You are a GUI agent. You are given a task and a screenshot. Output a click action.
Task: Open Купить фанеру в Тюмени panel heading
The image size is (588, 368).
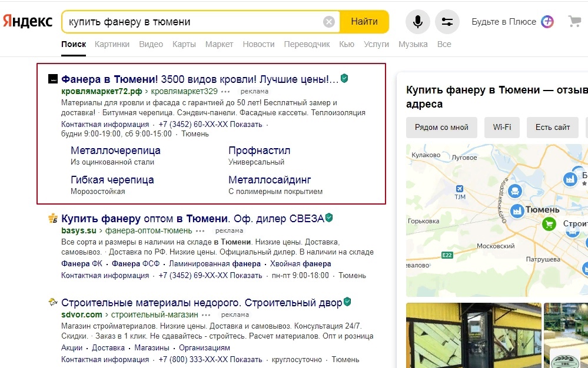(497, 96)
